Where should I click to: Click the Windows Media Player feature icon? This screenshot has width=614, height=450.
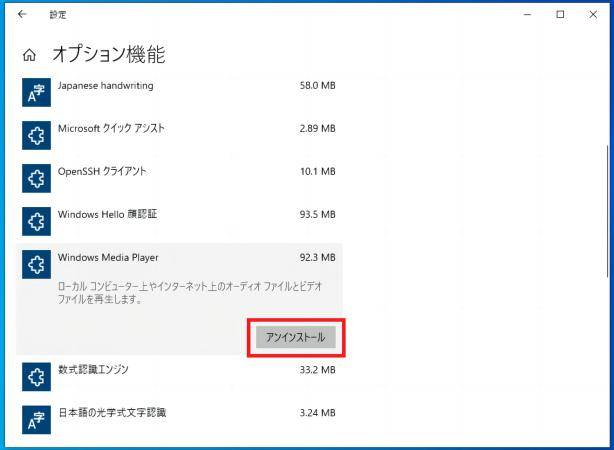36,264
